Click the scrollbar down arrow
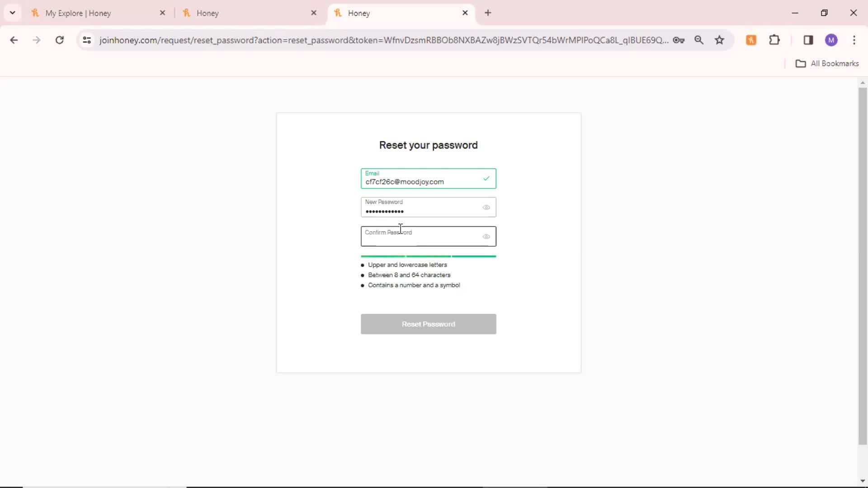 (863, 481)
